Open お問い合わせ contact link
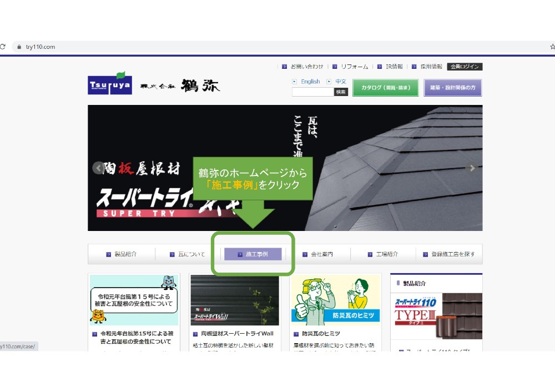The height and width of the screenshot is (392, 555). pos(307,67)
